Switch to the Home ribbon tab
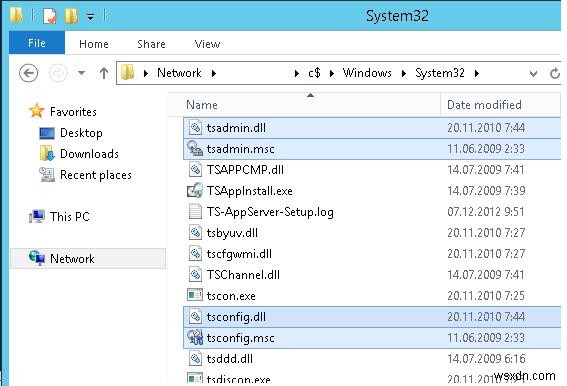The width and height of the screenshot is (567, 386). point(94,44)
